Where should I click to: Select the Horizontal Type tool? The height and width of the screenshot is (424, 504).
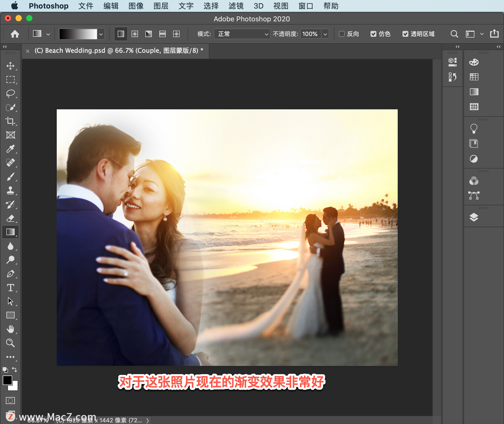(10, 288)
